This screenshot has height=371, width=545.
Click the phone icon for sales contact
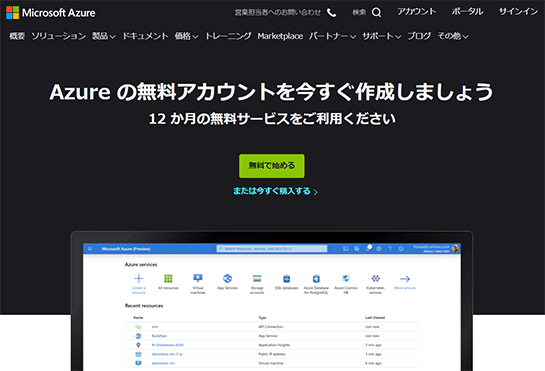(332, 13)
